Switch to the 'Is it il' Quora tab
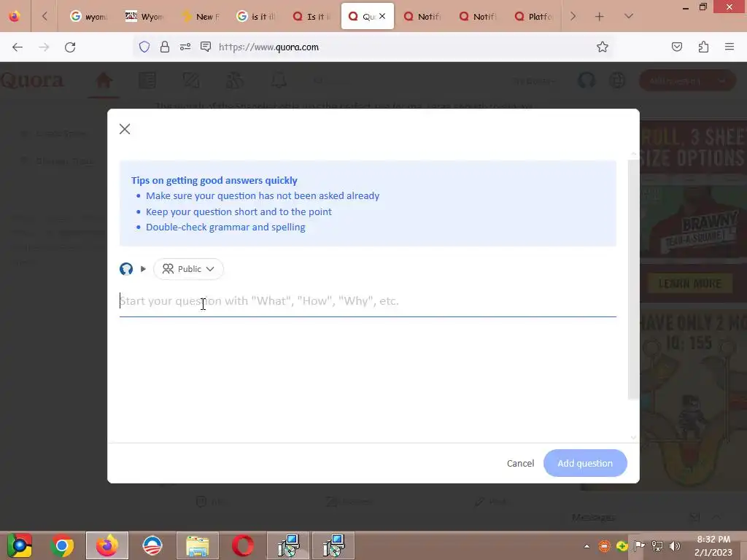Screen dimensions: 747x560 click(x=311, y=16)
